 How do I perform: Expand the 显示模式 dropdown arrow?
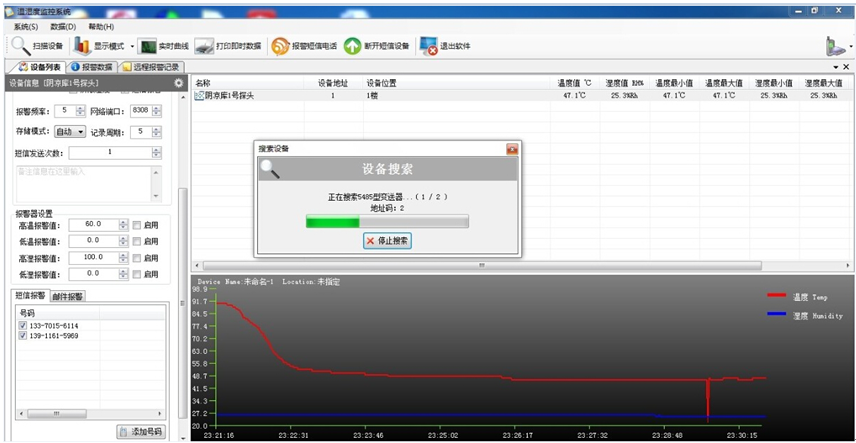point(132,46)
